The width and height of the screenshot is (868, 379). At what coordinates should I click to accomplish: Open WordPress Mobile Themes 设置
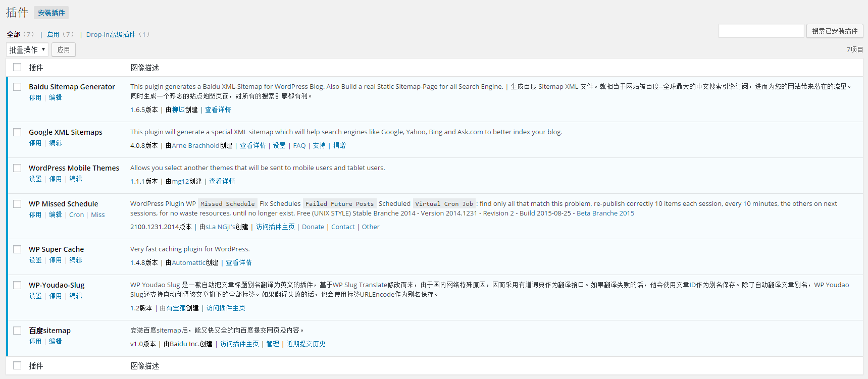click(35, 179)
